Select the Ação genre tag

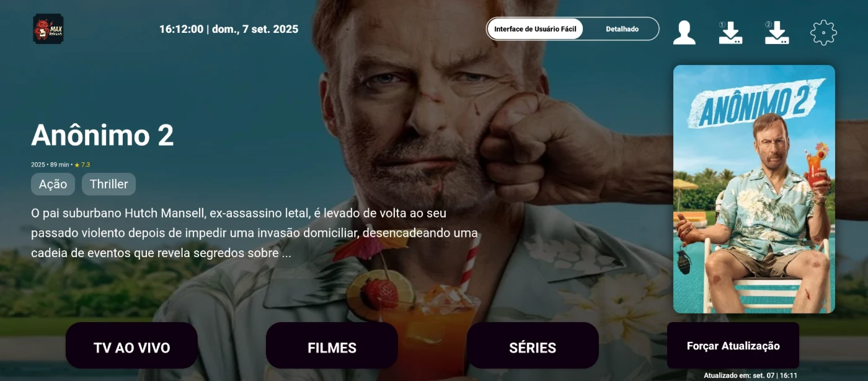point(53,184)
